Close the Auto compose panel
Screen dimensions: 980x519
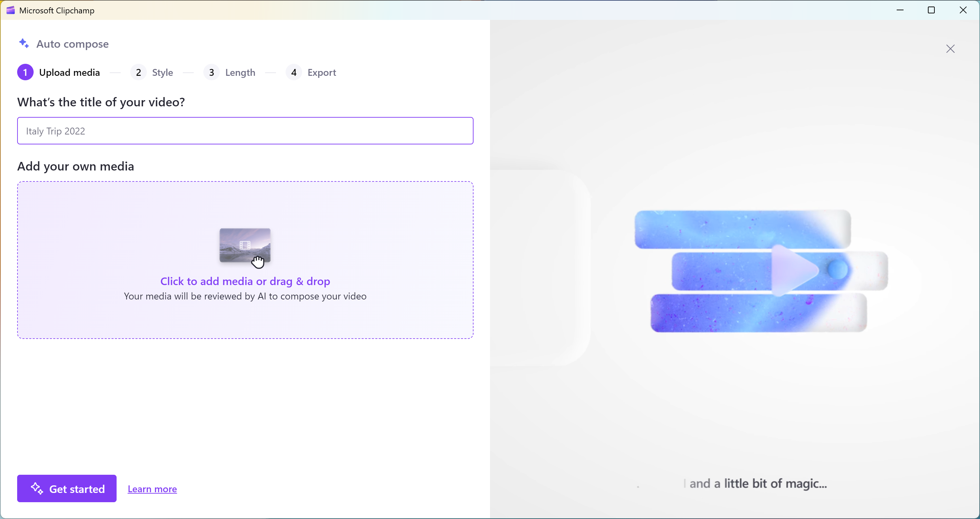pyautogui.click(x=950, y=49)
